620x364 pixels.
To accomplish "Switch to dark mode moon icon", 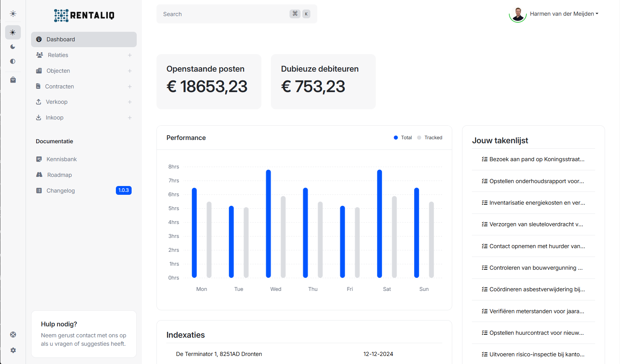I will click(13, 47).
